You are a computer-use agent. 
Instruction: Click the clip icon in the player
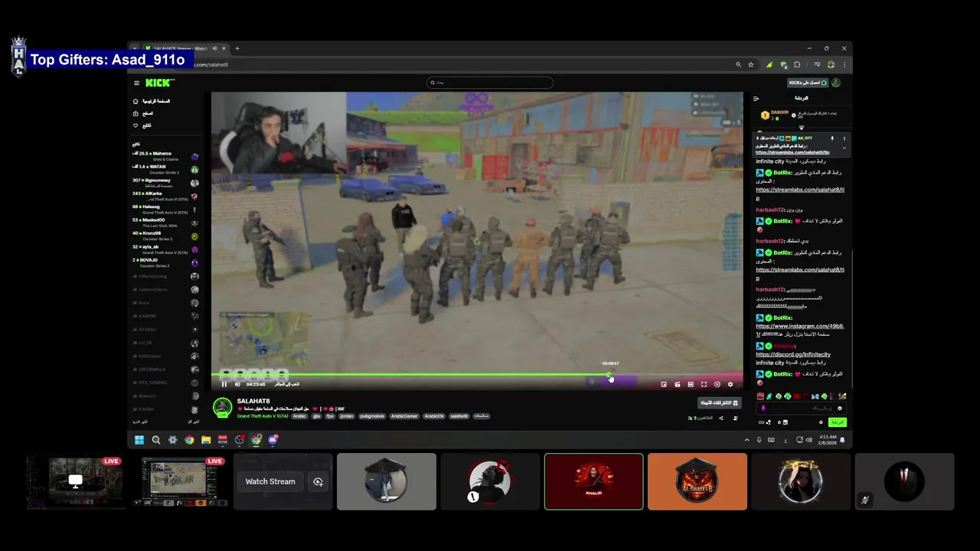pyautogui.click(x=677, y=384)
